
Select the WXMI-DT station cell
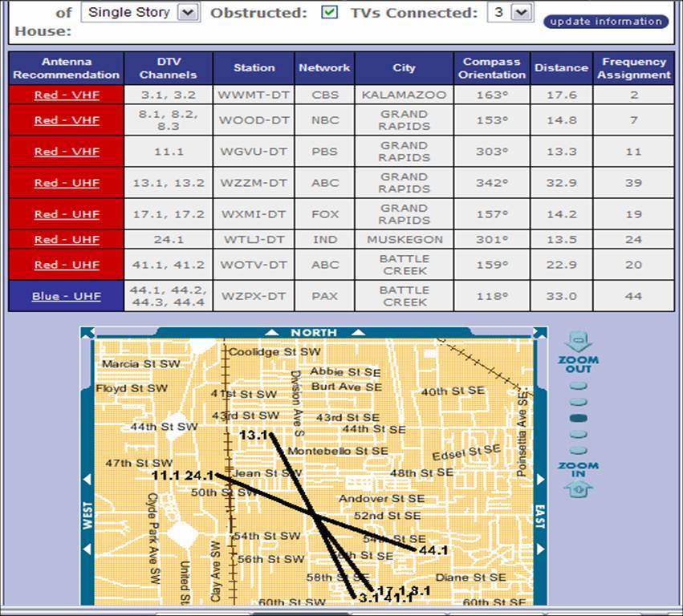(254, 214)
